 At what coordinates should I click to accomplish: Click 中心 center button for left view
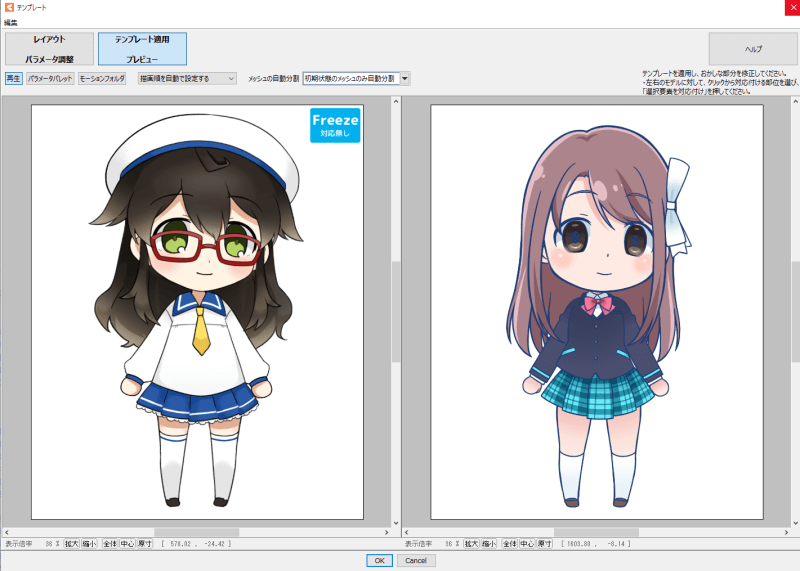click(x=127, y=544)
